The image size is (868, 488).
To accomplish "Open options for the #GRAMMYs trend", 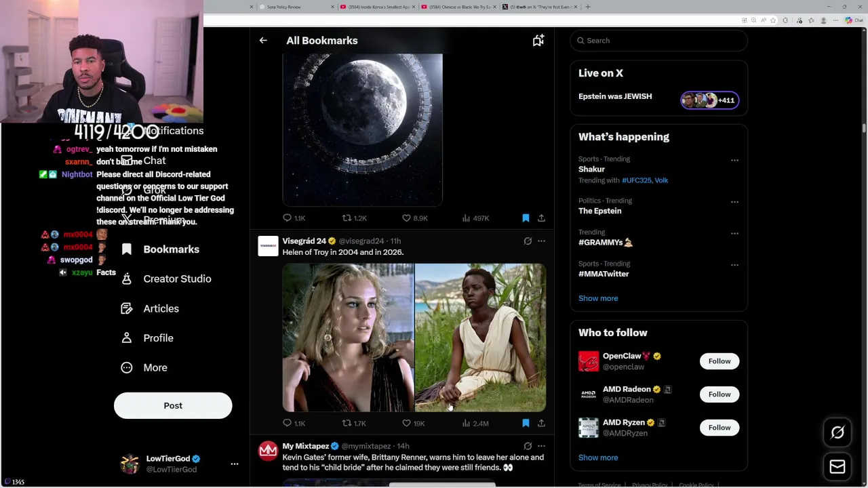I will [x=734, y=233].
